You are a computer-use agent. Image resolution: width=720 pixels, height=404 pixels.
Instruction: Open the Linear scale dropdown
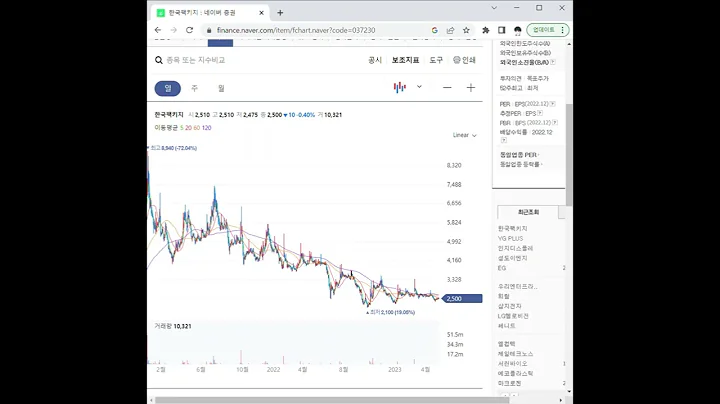pos(465,135)
